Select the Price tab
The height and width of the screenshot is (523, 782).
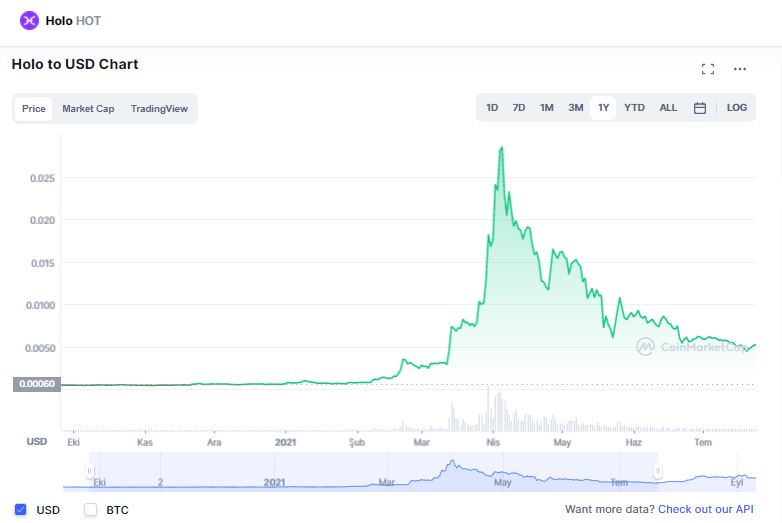coord(33,109)
